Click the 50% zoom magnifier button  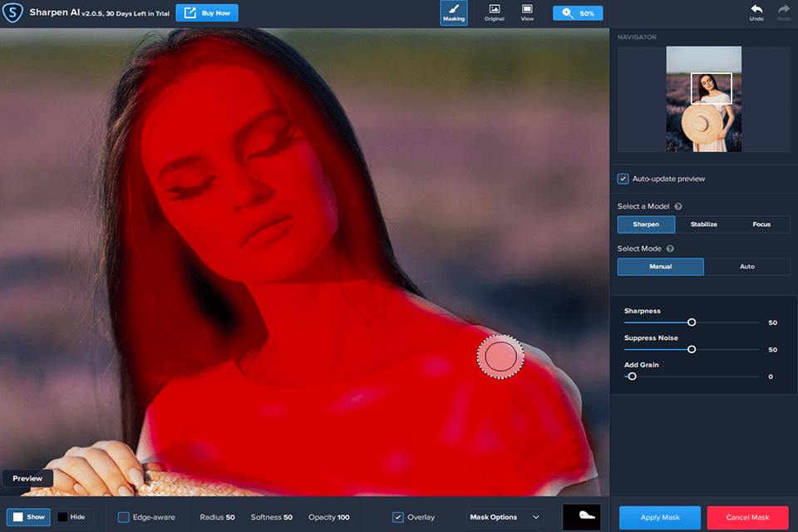[x=577, y=12]
